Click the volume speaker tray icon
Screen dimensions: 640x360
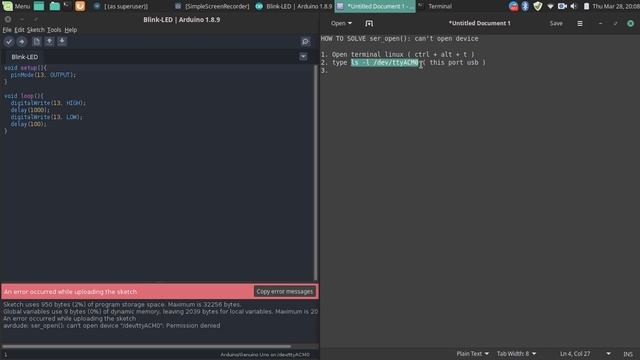[573, 6]
